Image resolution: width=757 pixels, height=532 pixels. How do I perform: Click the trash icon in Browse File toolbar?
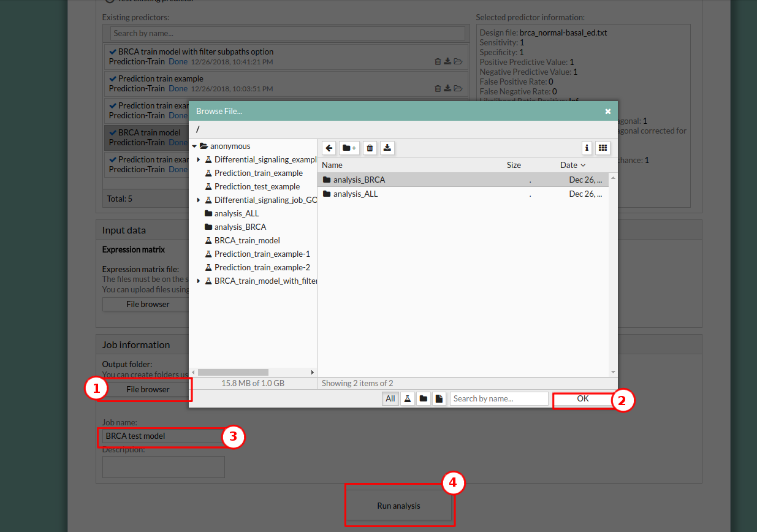pyautogui.click(x=370, y=148)
